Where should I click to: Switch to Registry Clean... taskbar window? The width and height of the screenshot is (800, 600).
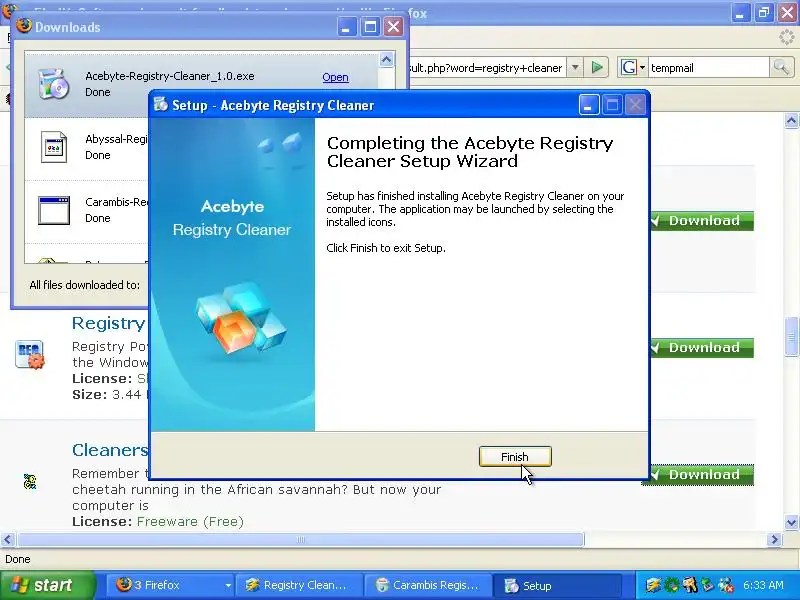click(299, 585)
